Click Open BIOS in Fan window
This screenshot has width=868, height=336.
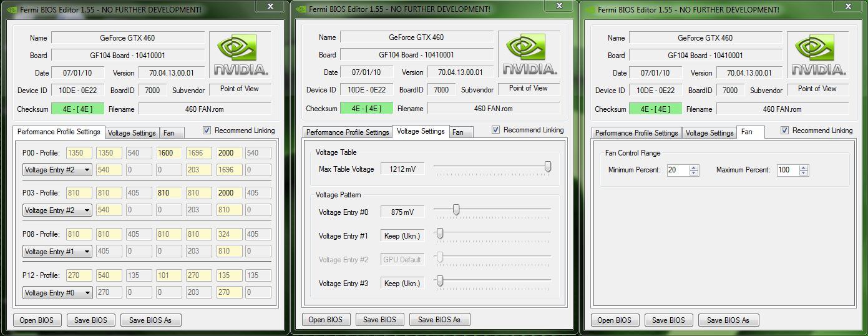tap(615, 320)
